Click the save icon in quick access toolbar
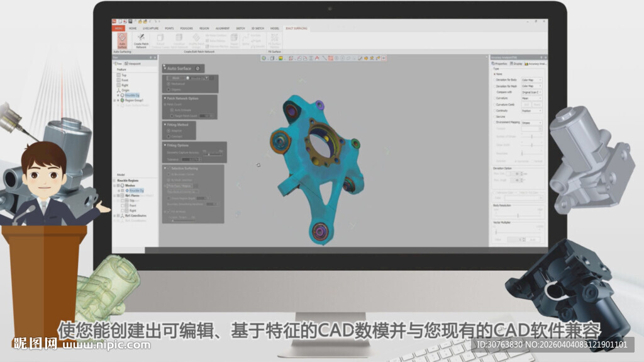 coord(130,21)
